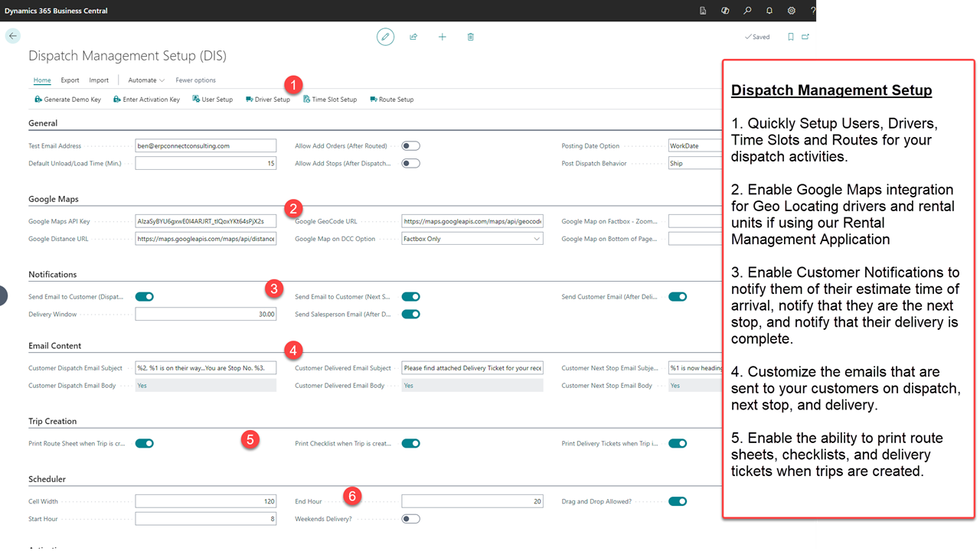Screen dimensions: 980x551
Task: Open Posting Date Option dropdown
Action: click(x=695, y=145)
